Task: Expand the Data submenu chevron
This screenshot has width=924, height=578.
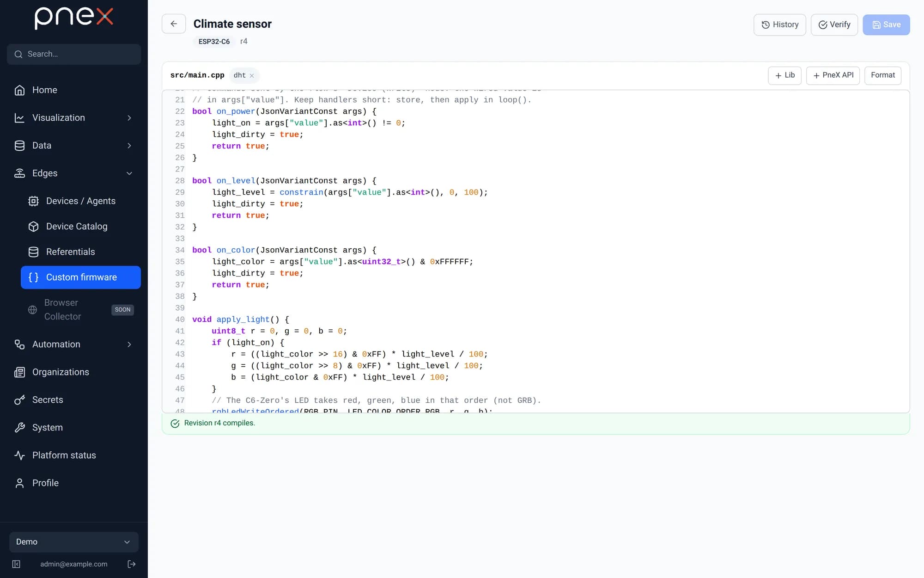Action: (x=129, y=146)
